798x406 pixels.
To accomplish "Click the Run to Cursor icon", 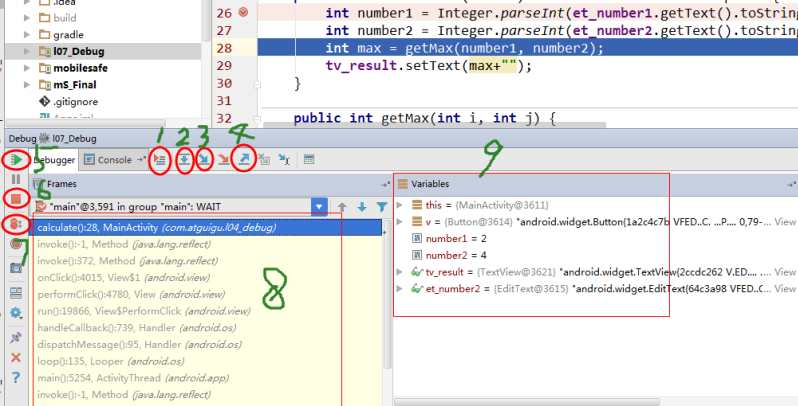I will point(284,160).
